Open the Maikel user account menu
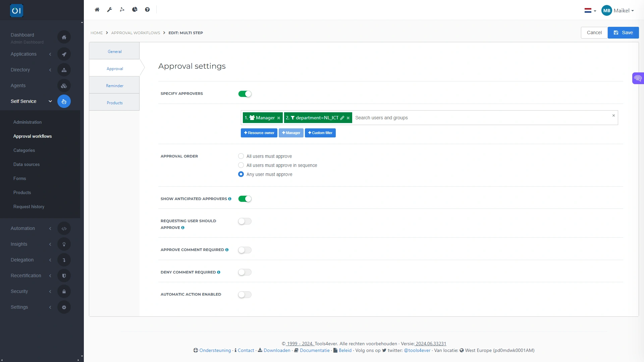644x362 pixels. [618, 11]
